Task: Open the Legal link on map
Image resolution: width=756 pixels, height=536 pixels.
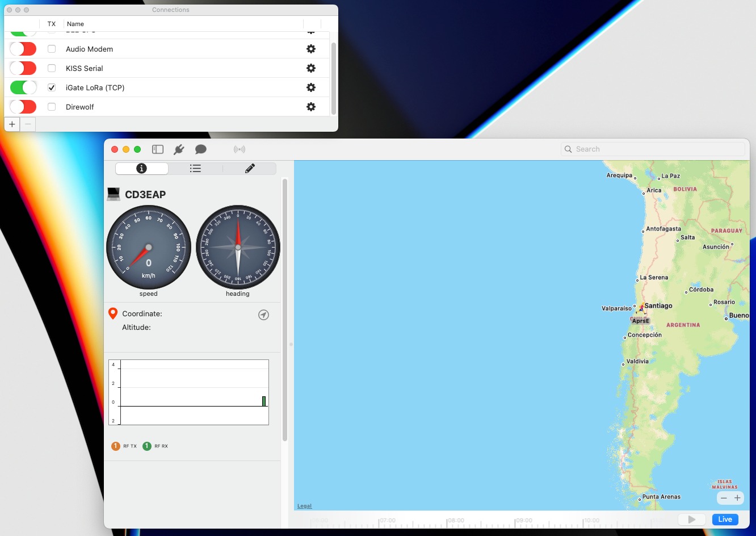Action: pyautogui.click(x=305, y=506)
